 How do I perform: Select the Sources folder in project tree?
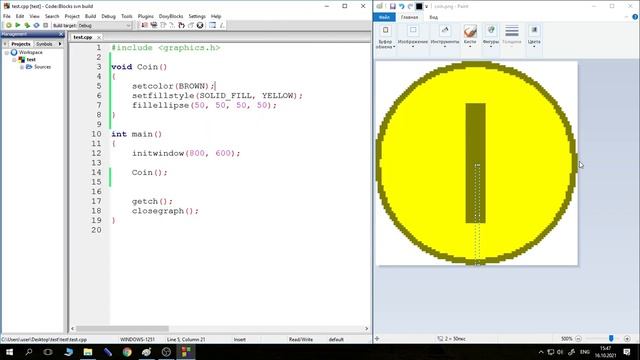[x=42, y=67]
